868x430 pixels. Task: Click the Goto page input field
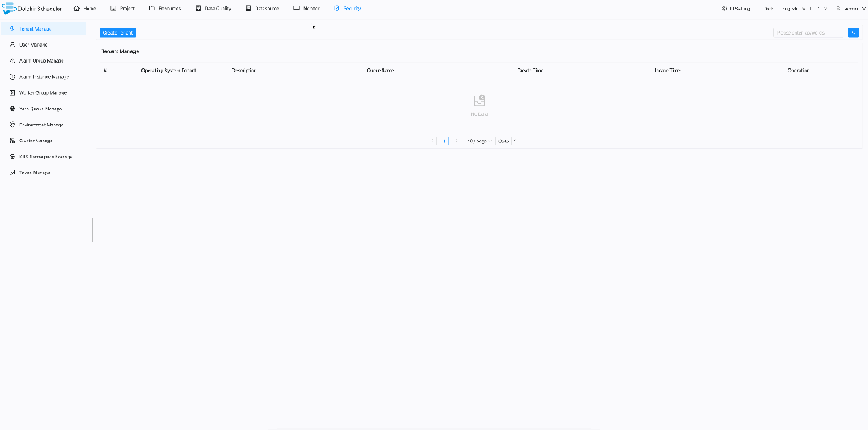point(521,141)
